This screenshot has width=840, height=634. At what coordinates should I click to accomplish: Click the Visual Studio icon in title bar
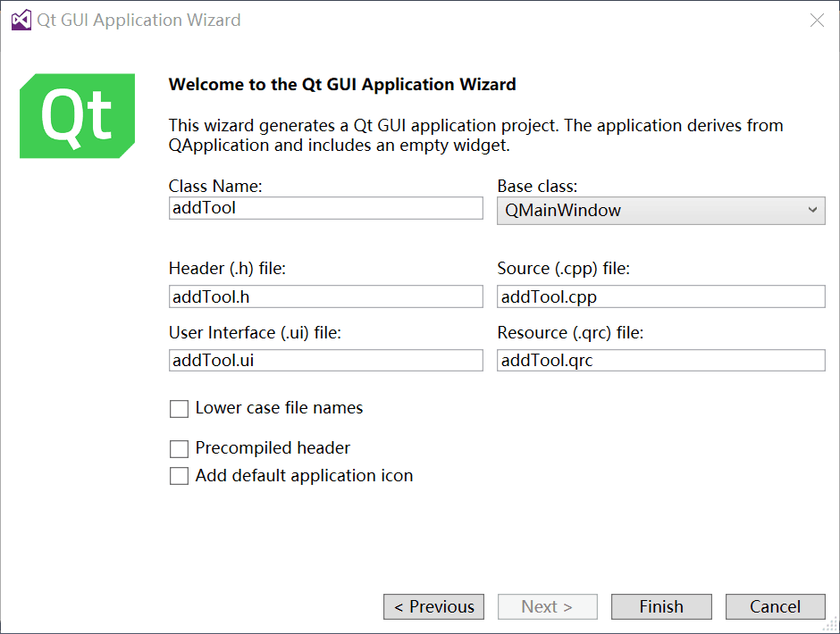tap(21, 21)
